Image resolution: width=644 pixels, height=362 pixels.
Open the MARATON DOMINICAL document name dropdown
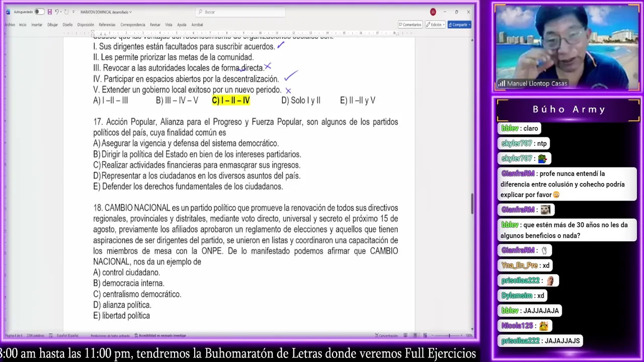coord(106,12)
